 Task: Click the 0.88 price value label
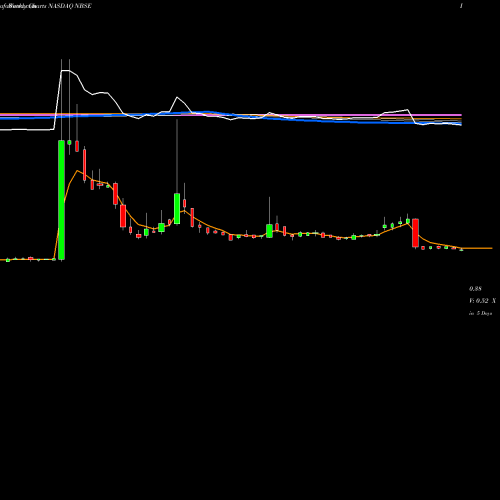point(475,289)
